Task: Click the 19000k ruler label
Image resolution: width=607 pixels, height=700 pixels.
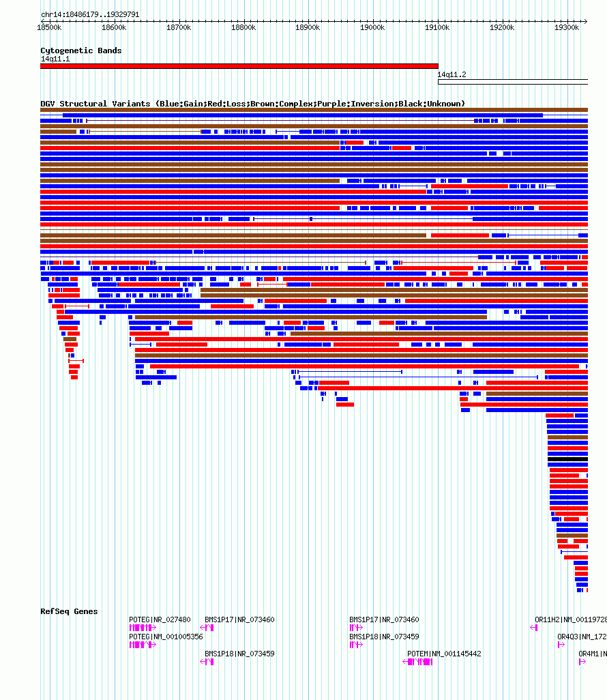Action: pyautogui.click(x=372, y=28)
